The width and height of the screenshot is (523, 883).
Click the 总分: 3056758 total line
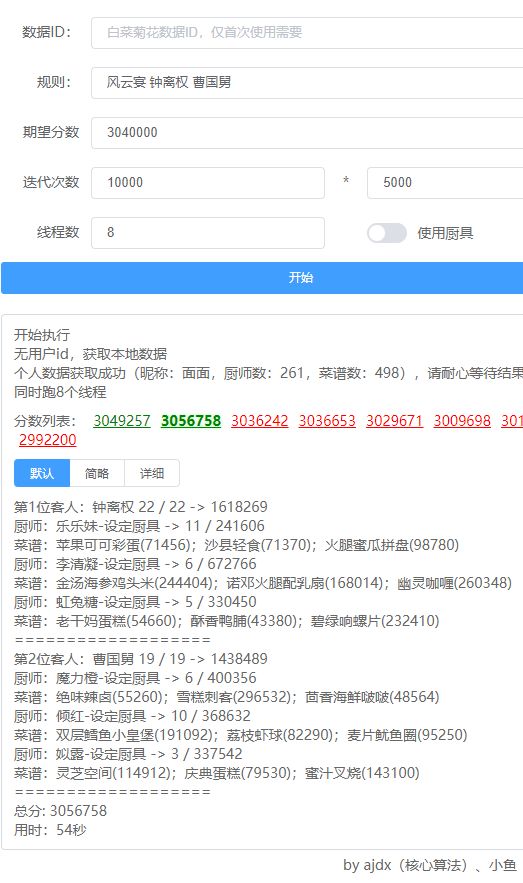click(x=60, y=811)
